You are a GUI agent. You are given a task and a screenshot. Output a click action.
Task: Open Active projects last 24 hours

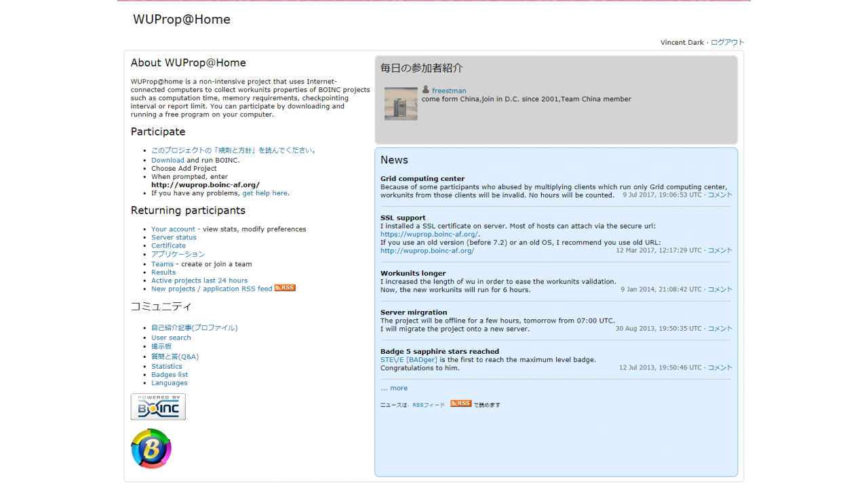pyautogui.click(x=199, y=281)
